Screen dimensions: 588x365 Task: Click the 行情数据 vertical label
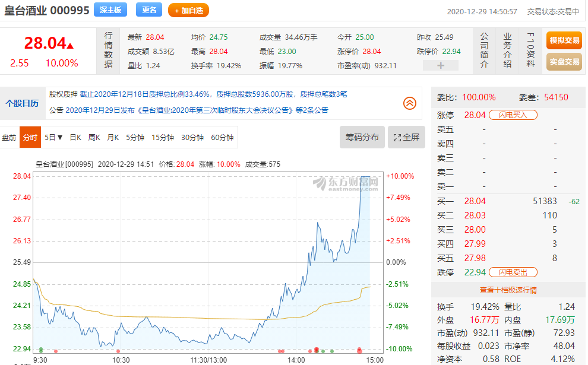coord(108,50)
